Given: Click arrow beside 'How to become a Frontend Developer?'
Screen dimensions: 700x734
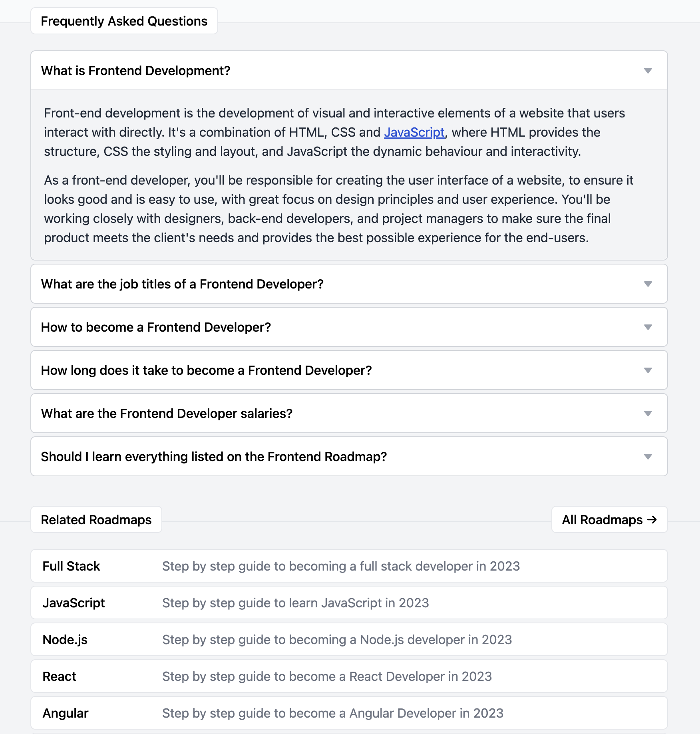Looking at the screenshot, I should pos(648,327).
